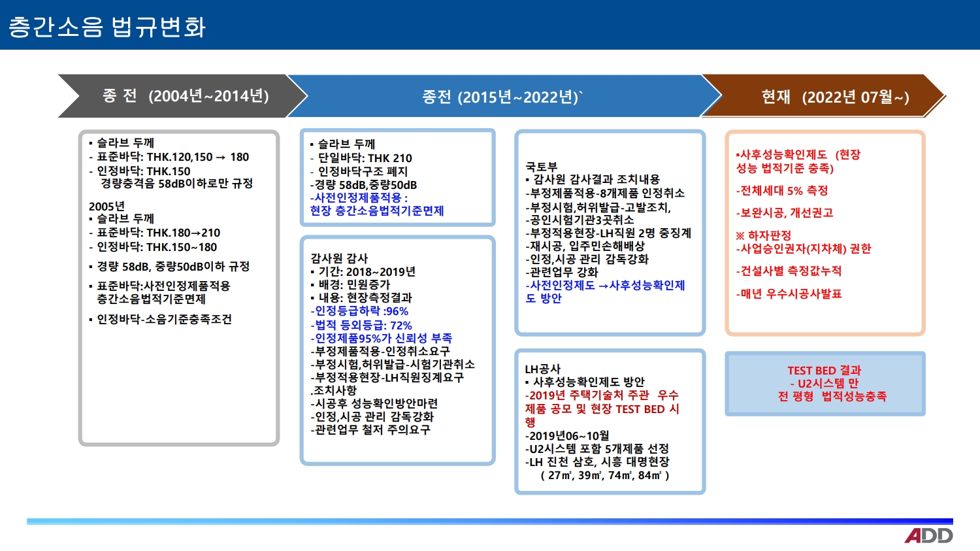Viewport: 980px width, 551px height.
Task: Click text -2019년06~10월
Action: [x=567, y=436]
